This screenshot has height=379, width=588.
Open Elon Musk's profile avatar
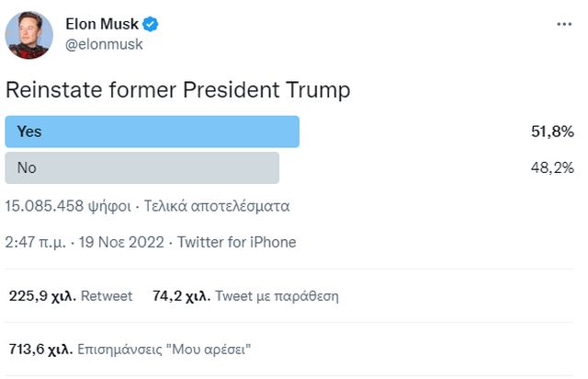click(x=28, y=33)
